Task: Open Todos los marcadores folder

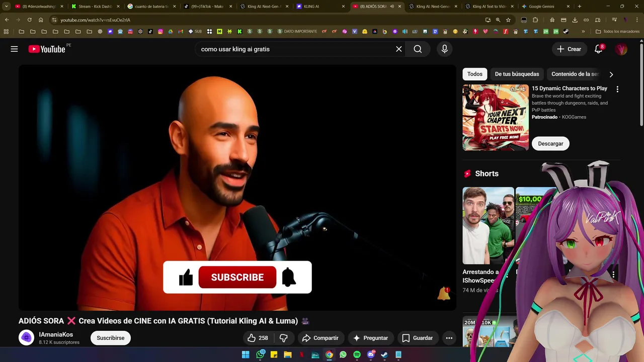Action: [617, 31]
